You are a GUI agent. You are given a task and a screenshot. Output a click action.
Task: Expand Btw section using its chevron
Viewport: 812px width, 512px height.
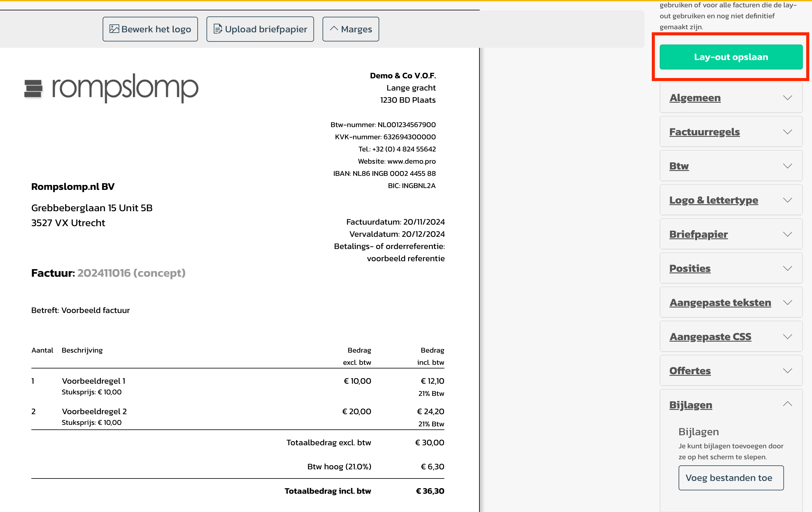pyautogui.click(x=787, y=166)
